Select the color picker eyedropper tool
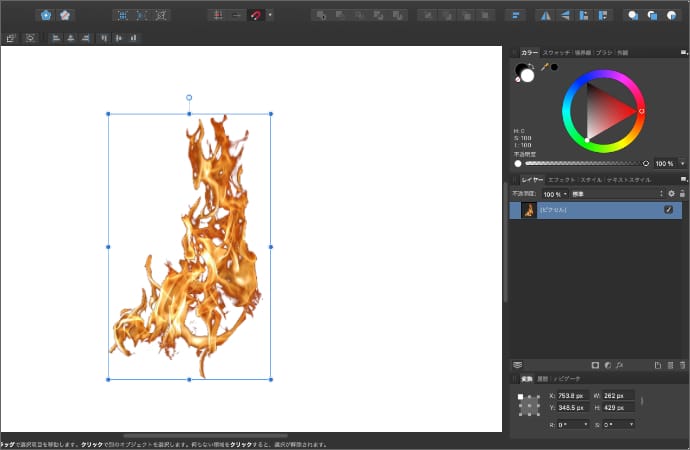The width and height of the screenshot is (690, 450). pyautogui.click(x=545, y=67)
